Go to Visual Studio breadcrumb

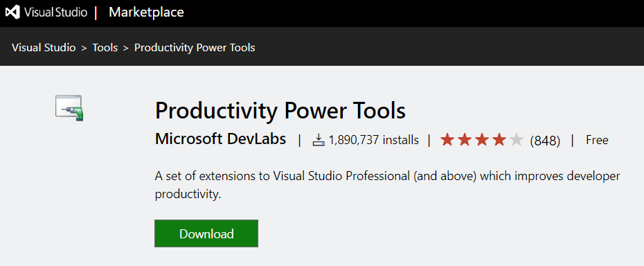coord(44,48)
